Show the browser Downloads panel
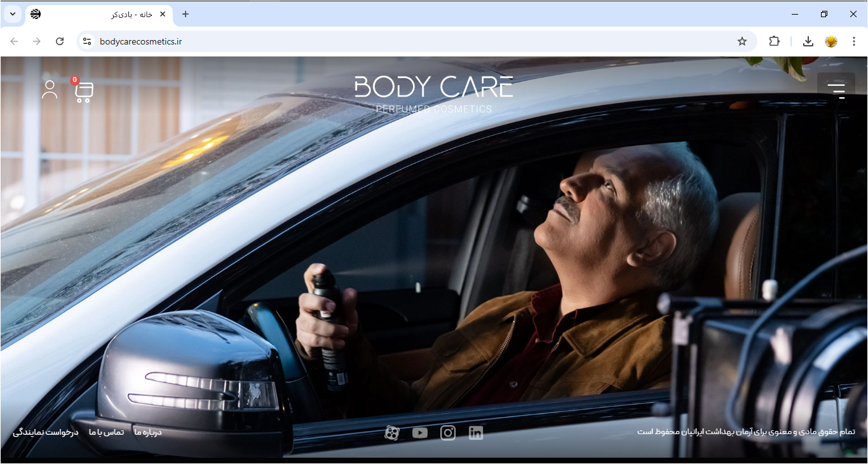 pos(808,41)
